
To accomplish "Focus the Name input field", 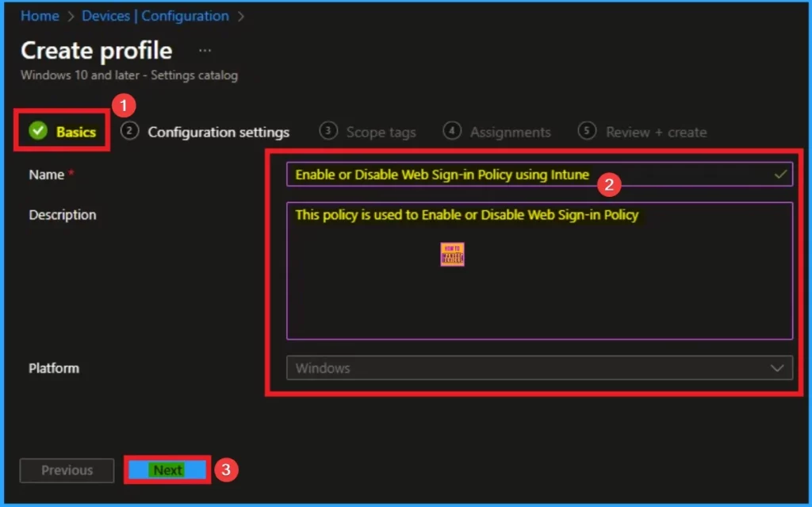I will pyautogui.click(x=539, y=175).
